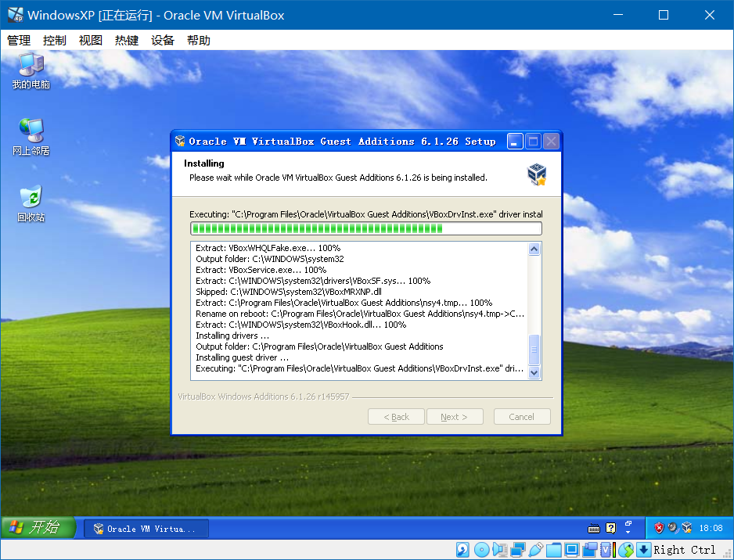734x560 pixels.
Task: Click the install log scroll up arrow
Action: [x=534, y=249]
